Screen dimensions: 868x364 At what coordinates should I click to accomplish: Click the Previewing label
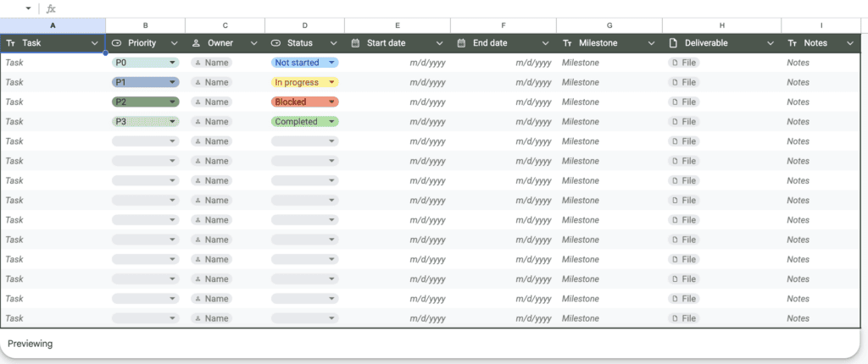pos(31,344)
